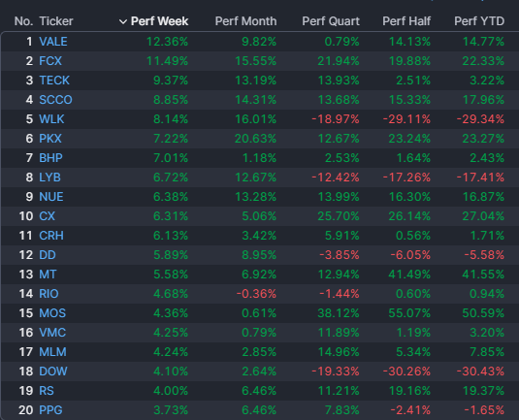The width and height of the screenshot is (519, 420).
Task: Open the FCX ticker link
Action: (x=50, y=61)
